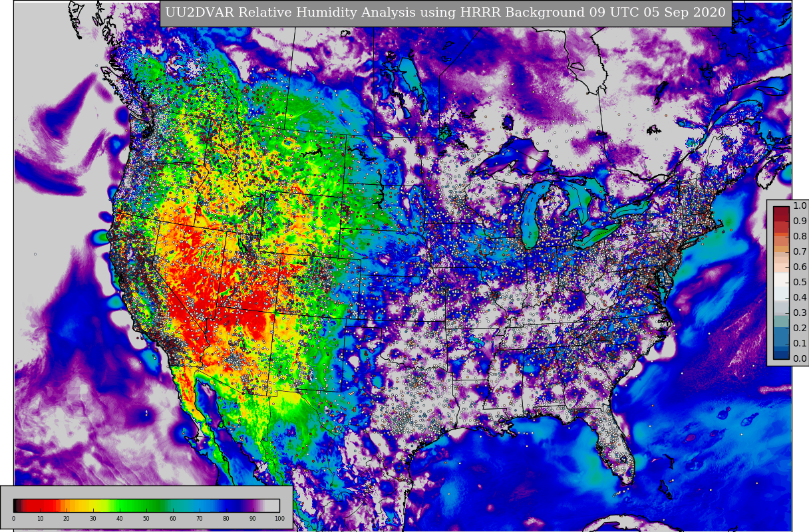Click the '20' tick label on humidity colorbar
Screen dimensions: 809x532
(x=67, y=519)
